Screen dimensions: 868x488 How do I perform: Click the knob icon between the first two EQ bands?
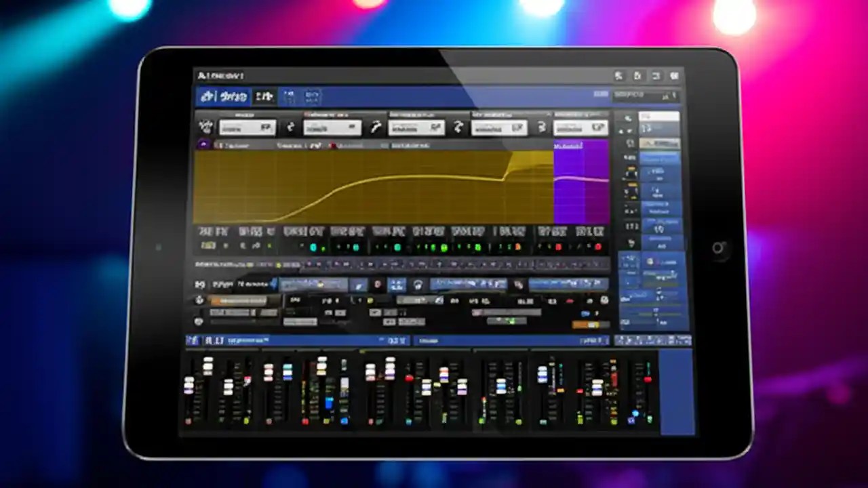point(290,127)
